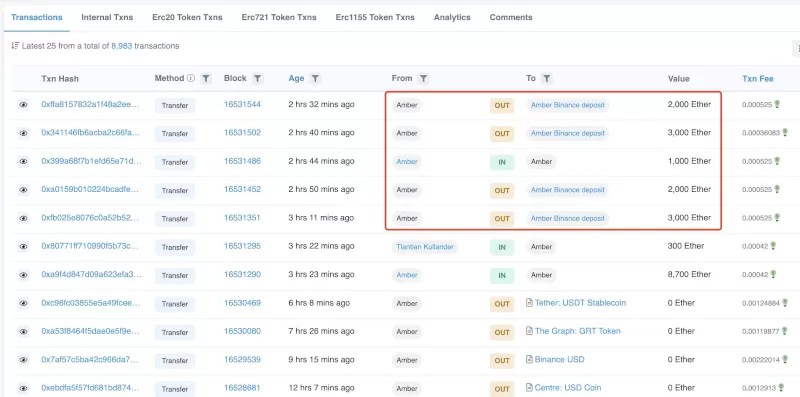
Task: Click the 8,983 total transactions link
Action: coord(122,46)
